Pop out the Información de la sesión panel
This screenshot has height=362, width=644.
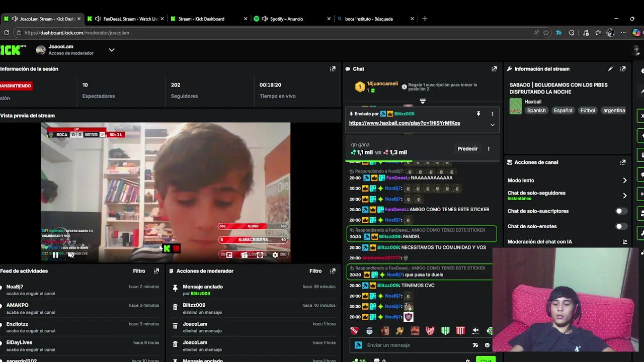click(333, 69)
